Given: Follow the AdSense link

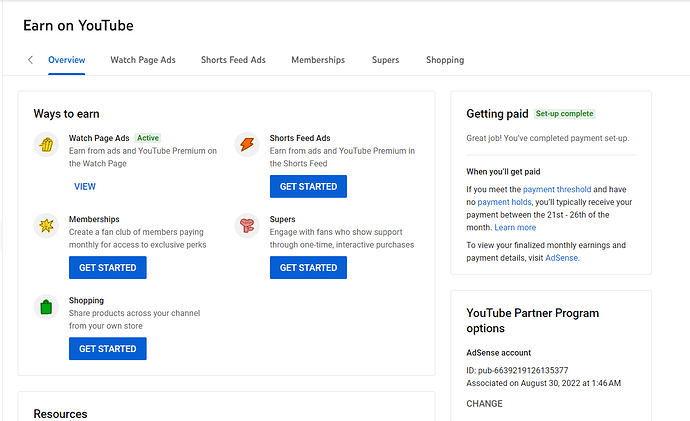Looking at the screenshot, I should [x=561, y=258].
